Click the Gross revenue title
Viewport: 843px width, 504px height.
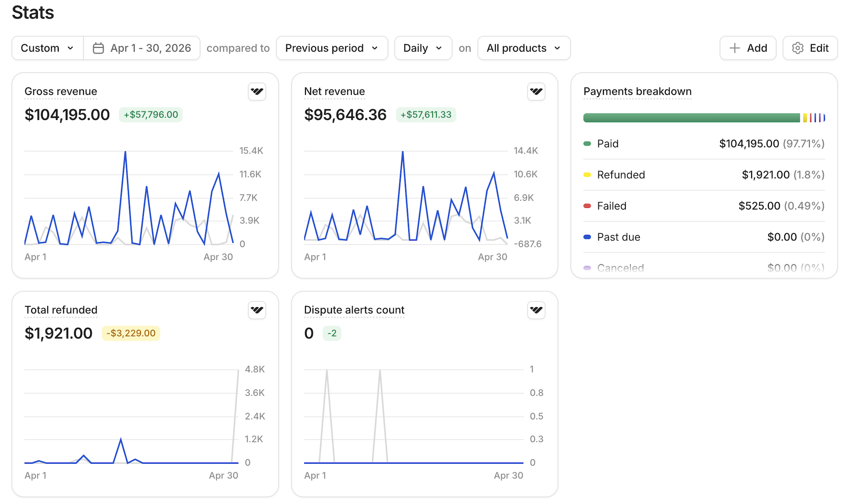61,91
